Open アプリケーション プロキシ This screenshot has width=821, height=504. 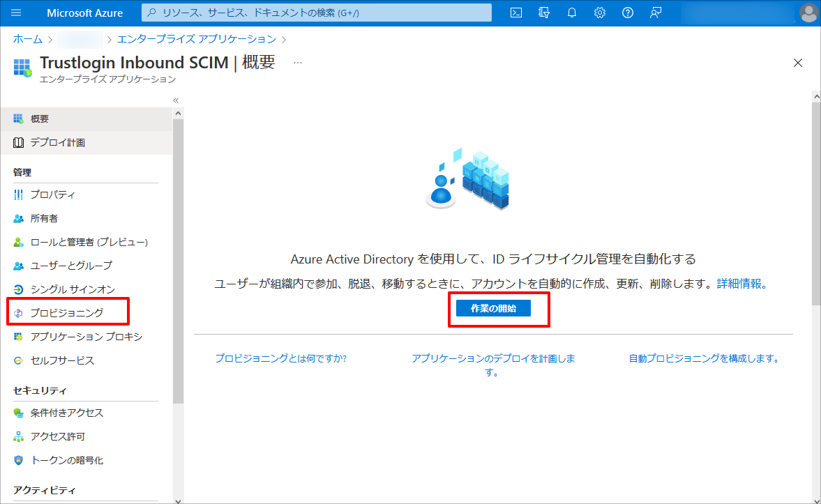(x=86, y=337)
